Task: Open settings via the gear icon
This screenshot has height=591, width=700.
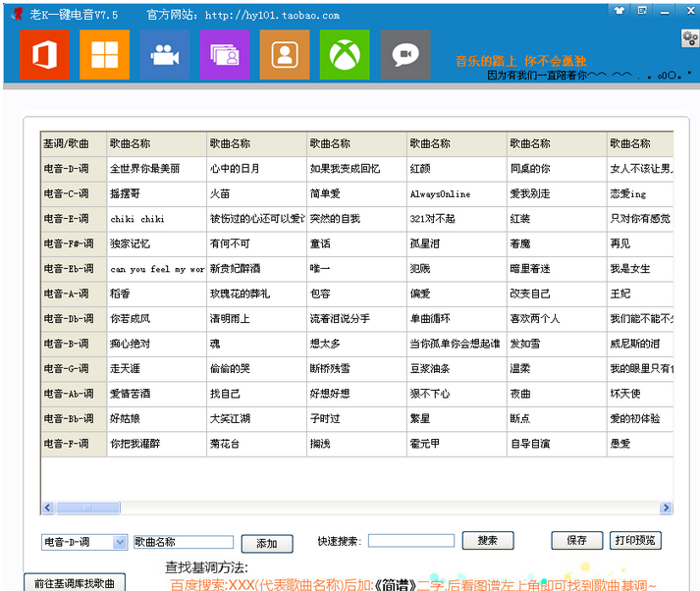Action: 689,38
